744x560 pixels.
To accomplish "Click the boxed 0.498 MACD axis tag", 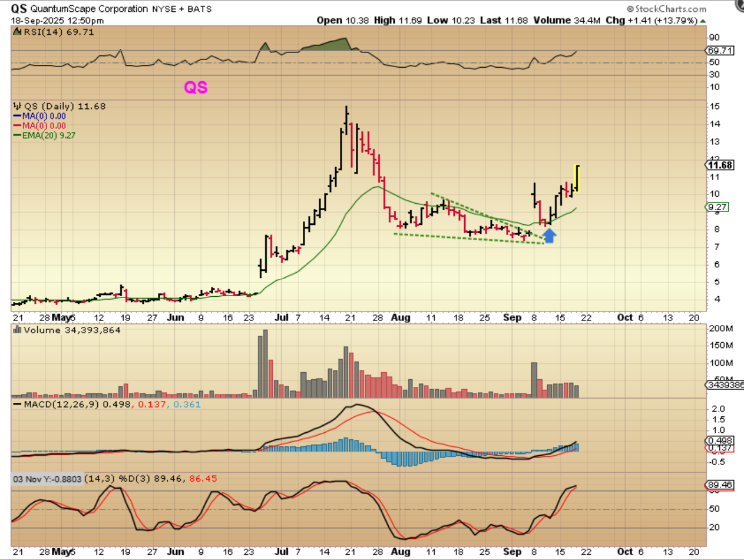I will [718, 440].
